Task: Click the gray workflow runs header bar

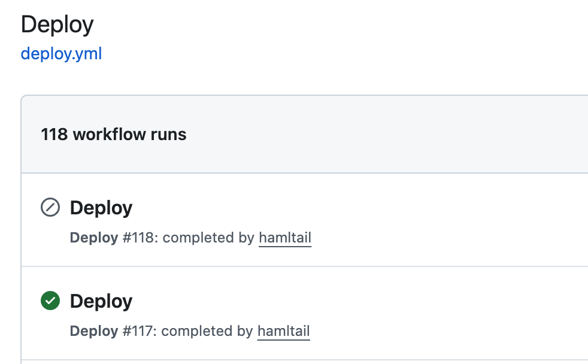Action: click(x=389, y=134)
